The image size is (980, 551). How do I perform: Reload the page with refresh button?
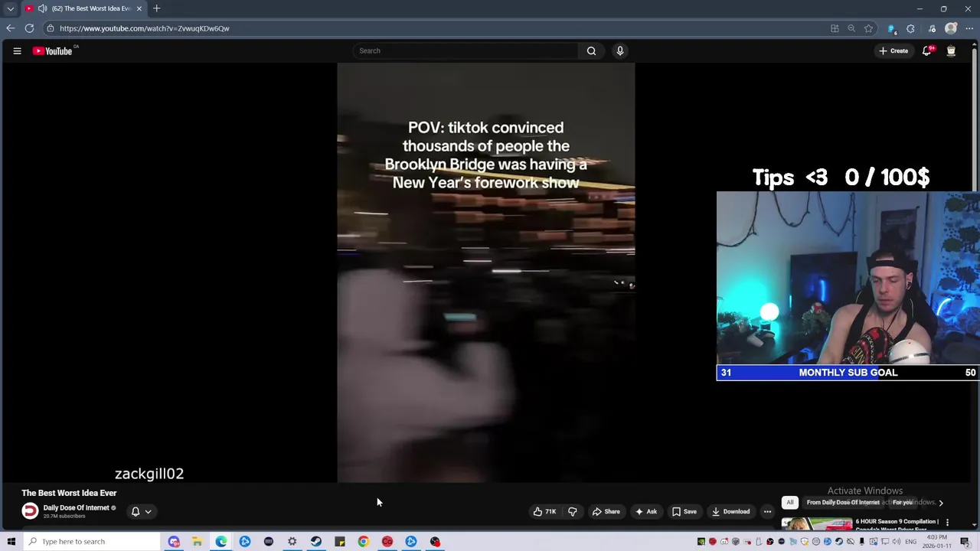click(x=29, y=28)
